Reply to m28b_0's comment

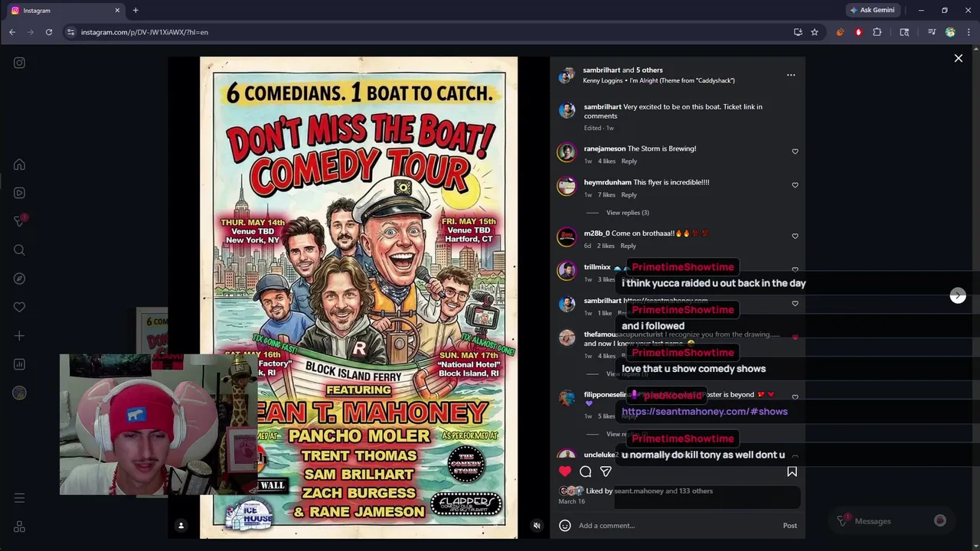tap(629, 246)
